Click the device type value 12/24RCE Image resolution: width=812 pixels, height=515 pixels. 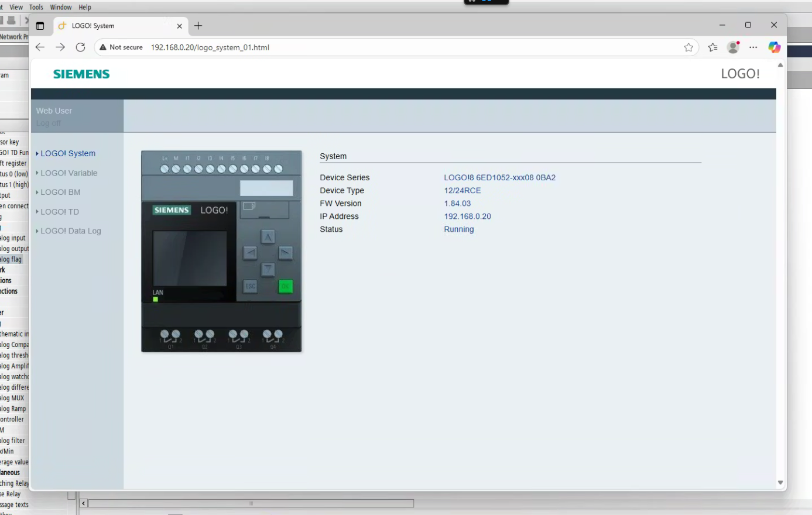462,190
